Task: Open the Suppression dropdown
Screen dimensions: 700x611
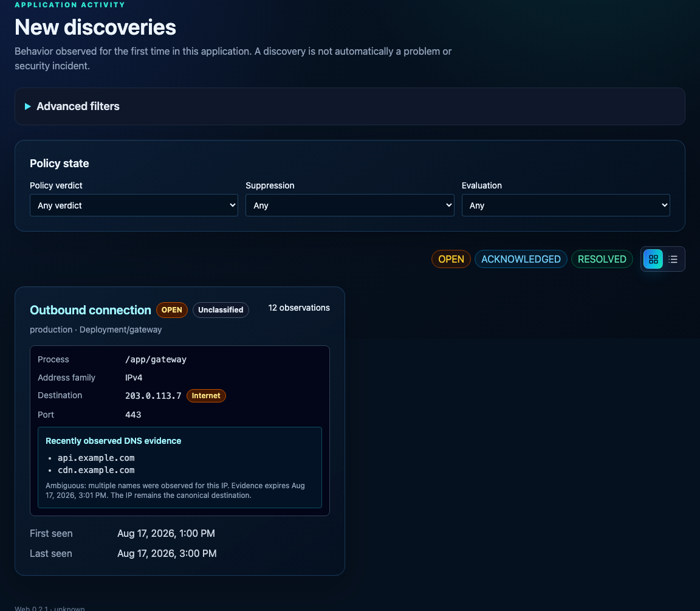Action: point(349,205)
